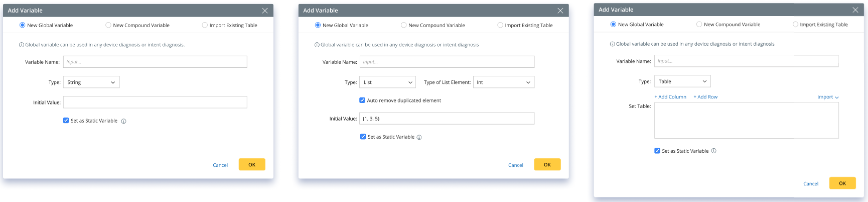Click info icon beside Static Variable in List dialog
The height and width of the screenshot is (202, 868).
(x=419, y=137)
